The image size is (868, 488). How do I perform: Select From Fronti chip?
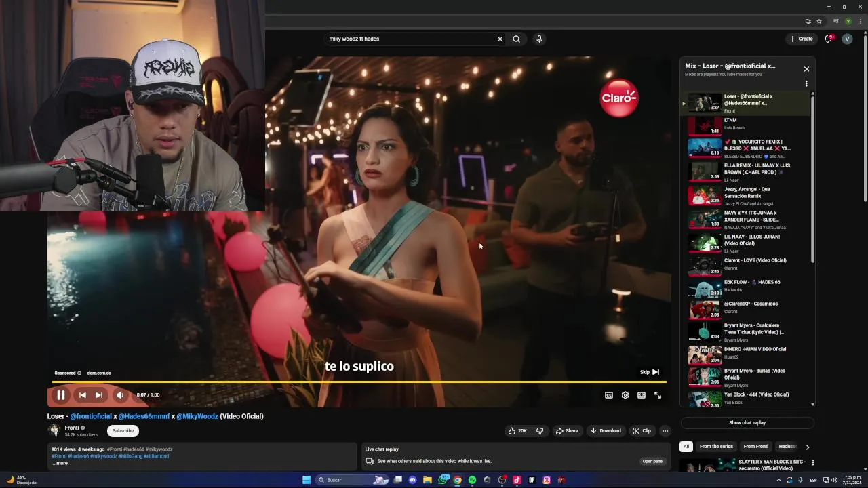pos(756,447)
